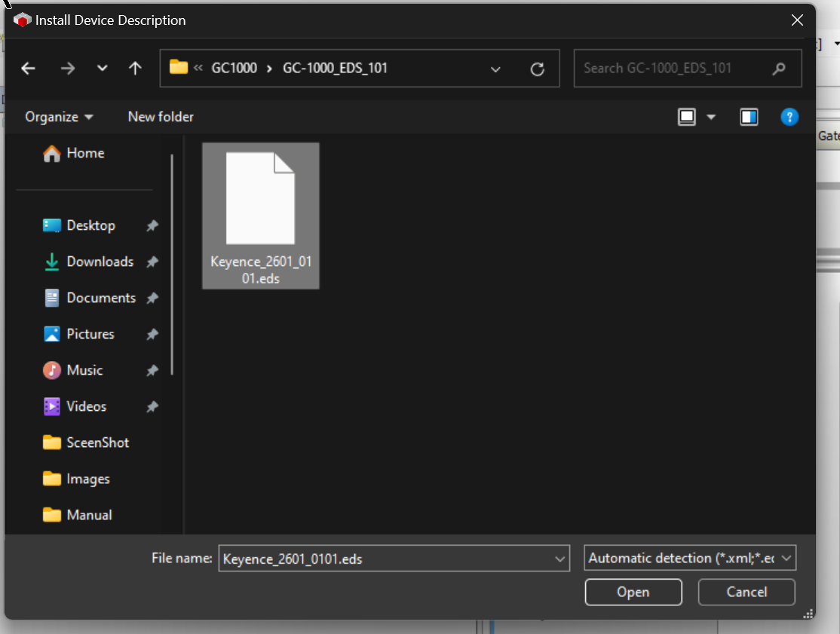The image size is (840, 634).
Task: Click the Cancel button
Action: [746, 592]
